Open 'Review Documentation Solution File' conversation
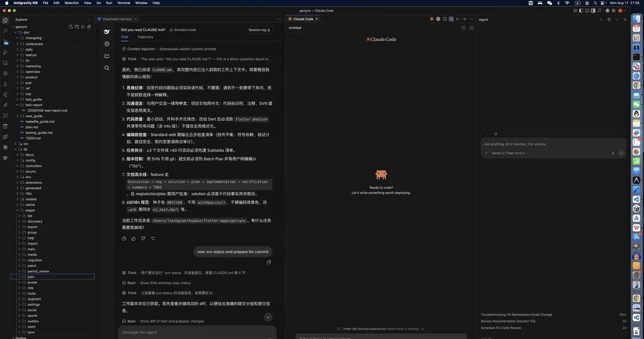 [x=508, y=321]
